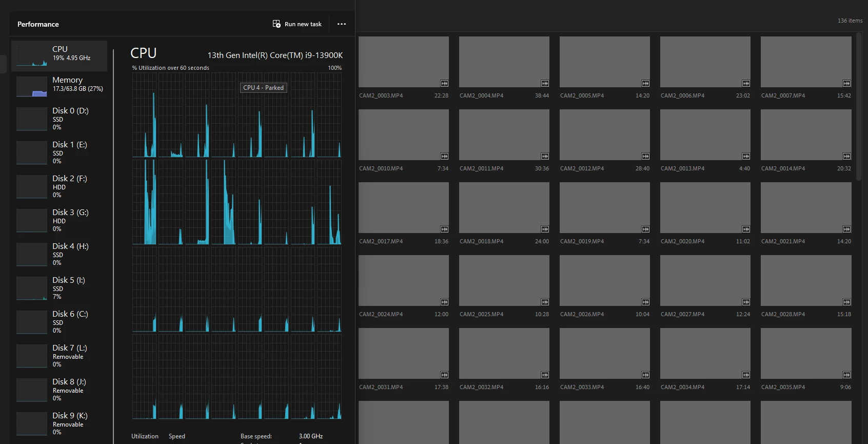The width and height of the screenshot is (868, 444).
Task: Select the Memory performance entry
Action: pos(60,86)
